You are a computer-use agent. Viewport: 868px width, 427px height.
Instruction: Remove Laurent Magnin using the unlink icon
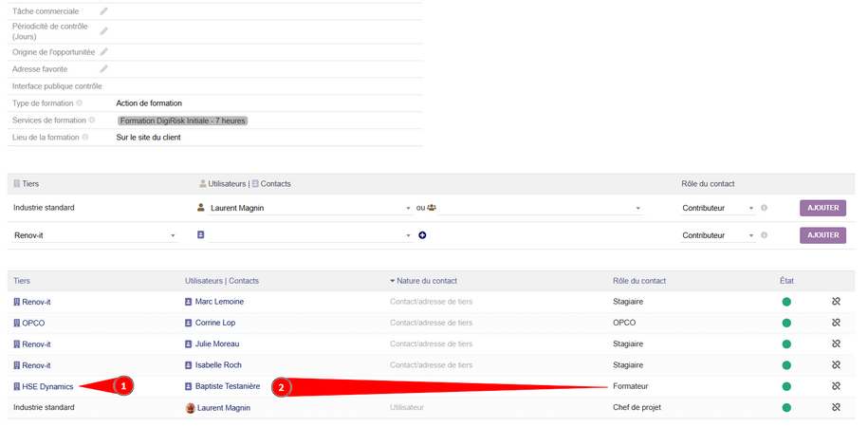836,407
